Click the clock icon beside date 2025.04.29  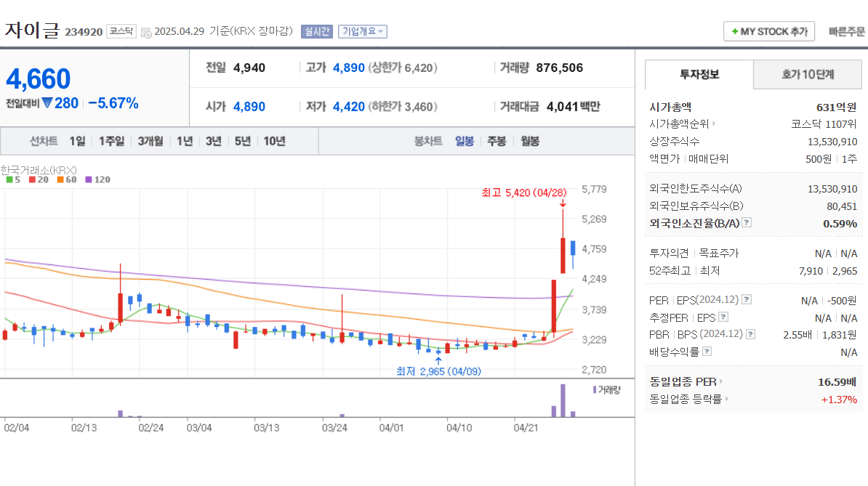147,31
